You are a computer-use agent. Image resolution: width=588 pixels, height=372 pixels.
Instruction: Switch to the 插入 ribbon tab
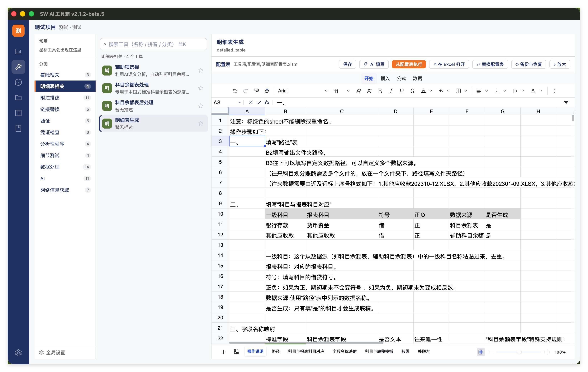point(385,78)
